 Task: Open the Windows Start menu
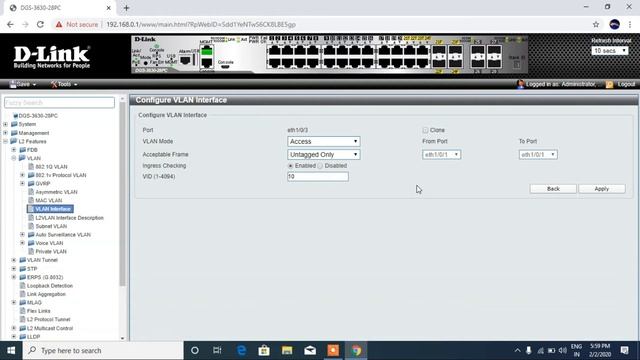click(11, 351)
